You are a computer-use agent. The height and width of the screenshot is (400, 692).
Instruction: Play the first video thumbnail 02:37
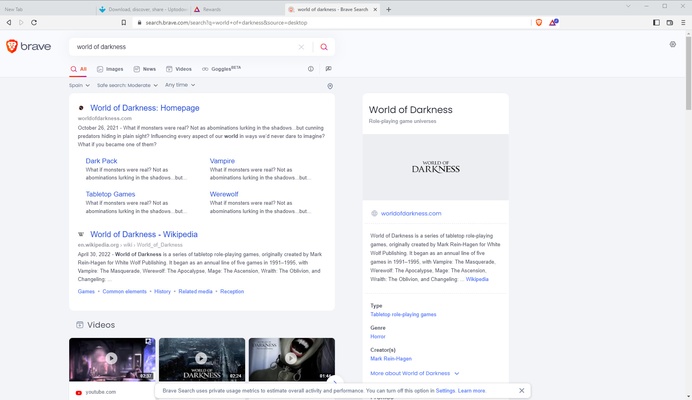click(x=112, y=359)
